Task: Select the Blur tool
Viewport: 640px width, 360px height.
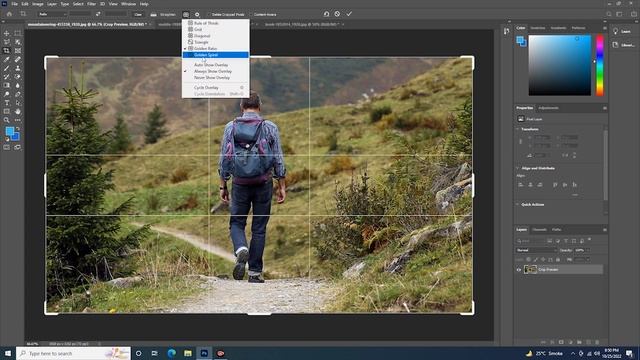Action: (18, 85)
